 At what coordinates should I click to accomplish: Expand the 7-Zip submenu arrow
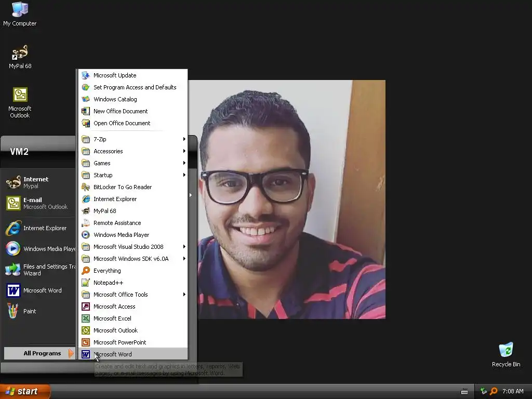[184, 139]
